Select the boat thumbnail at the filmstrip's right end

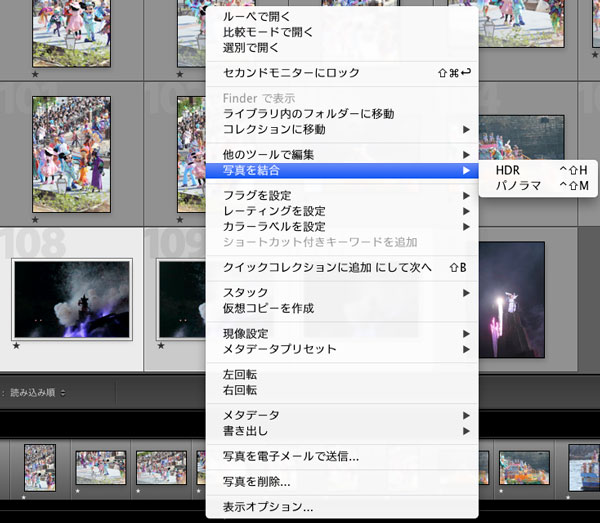coord(584,468)
